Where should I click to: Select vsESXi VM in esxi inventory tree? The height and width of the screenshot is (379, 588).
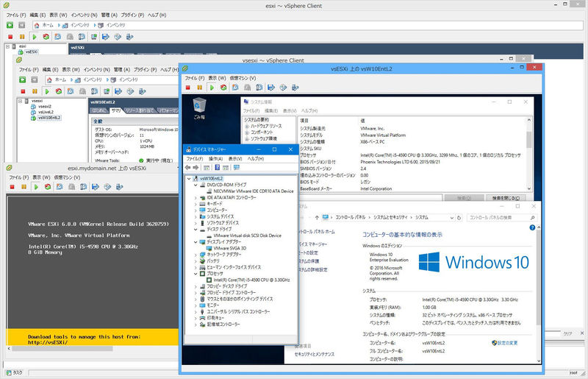click(x=32, y=52)
